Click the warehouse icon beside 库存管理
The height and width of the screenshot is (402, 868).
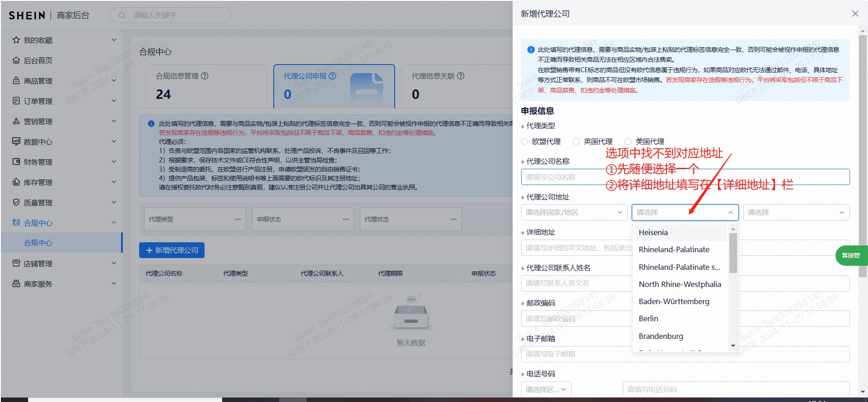click(16, 182)
